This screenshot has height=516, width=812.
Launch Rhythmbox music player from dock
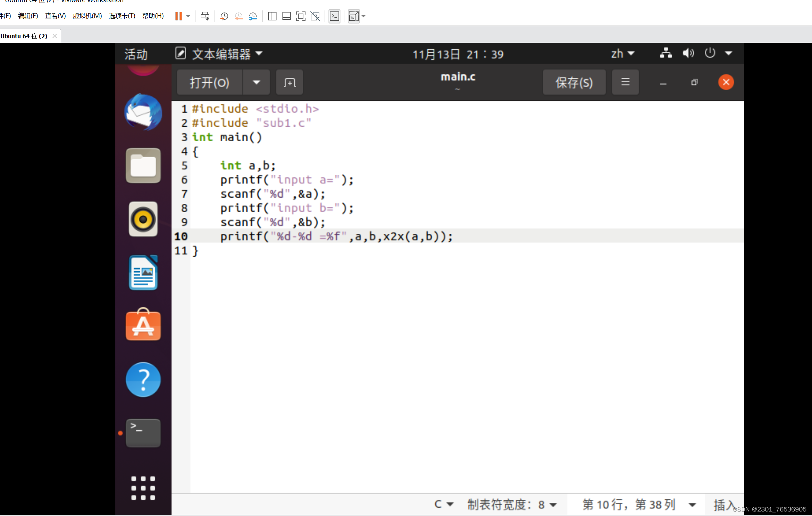pyautogui.click(x=143, y=219)
